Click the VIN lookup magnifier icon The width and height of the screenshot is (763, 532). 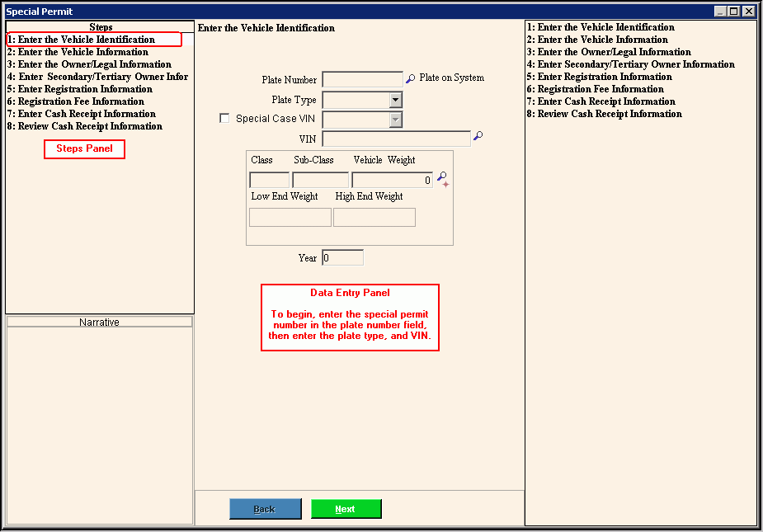[x=478, y=136]
